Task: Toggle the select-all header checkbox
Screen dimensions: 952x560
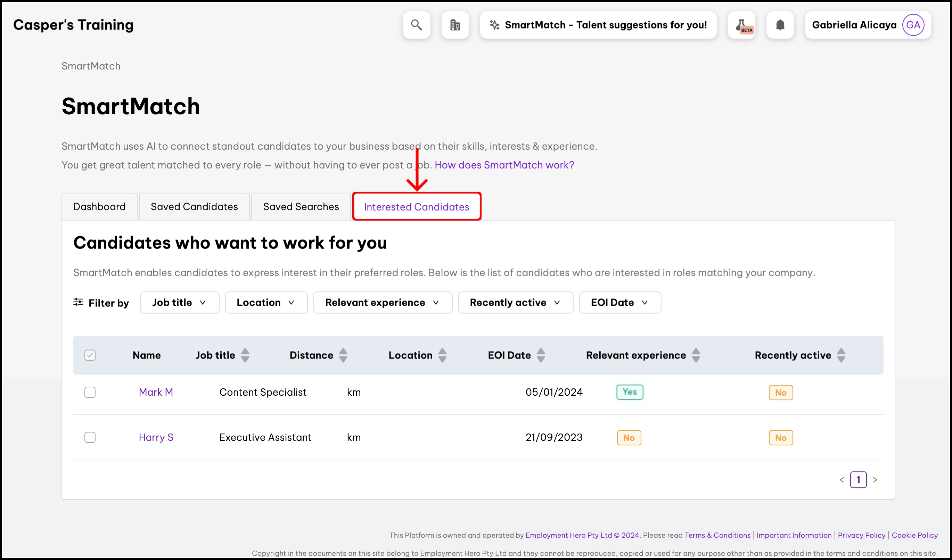Action: point(90,355)
